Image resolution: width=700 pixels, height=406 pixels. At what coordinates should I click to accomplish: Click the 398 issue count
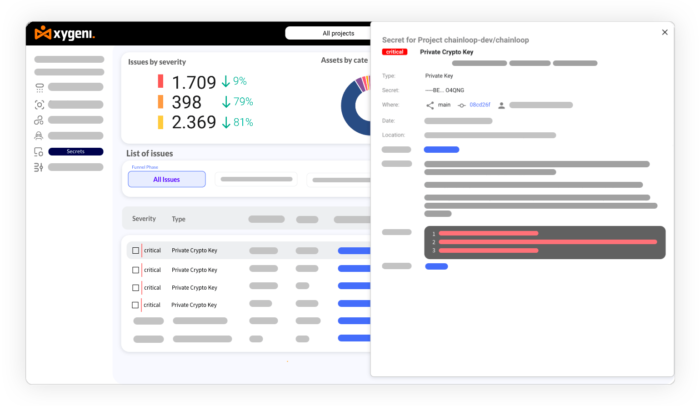pyautogui.click(x=187, y=102)
